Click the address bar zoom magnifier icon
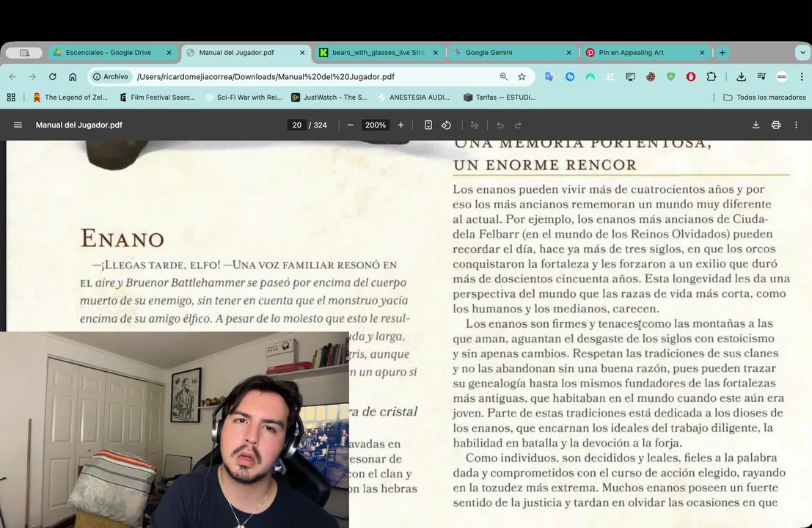The height and width of the screenshot is (528, 812). (503, 76)
